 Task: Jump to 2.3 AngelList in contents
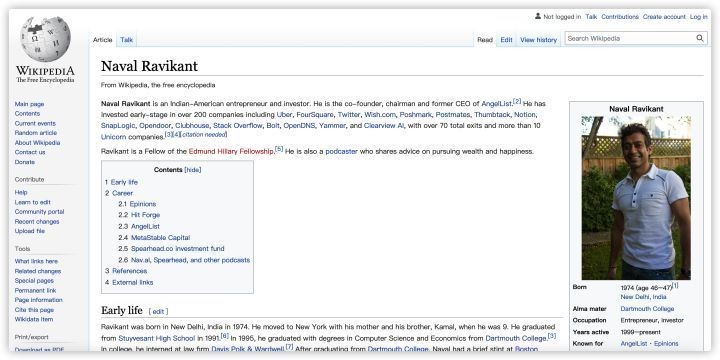click(x=139, y=226)
